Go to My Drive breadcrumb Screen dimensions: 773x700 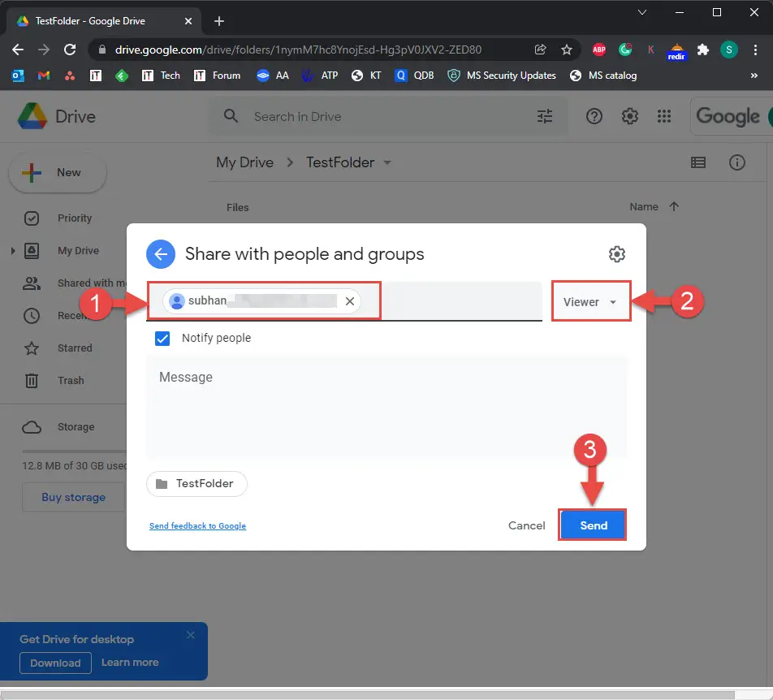pos(244,162)
